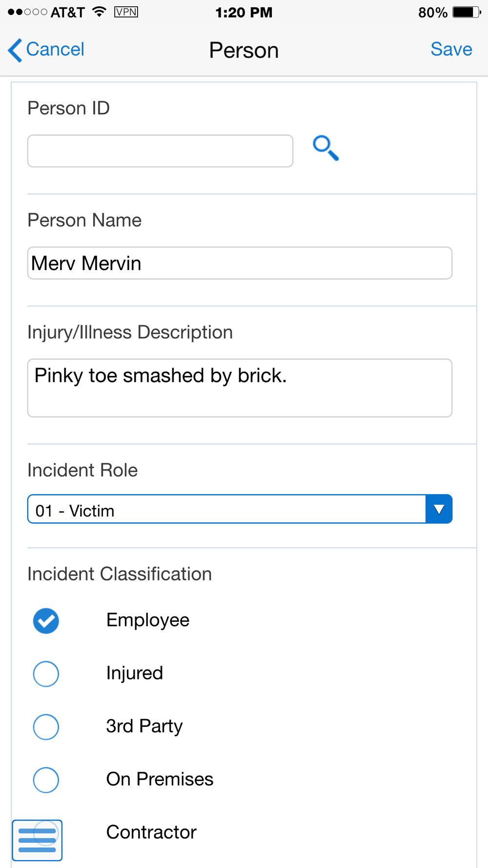Expand the Incident Role dropdown arrow
This screenshot has height=868, width=488.
pyautogui.click(x=439, y=509)
